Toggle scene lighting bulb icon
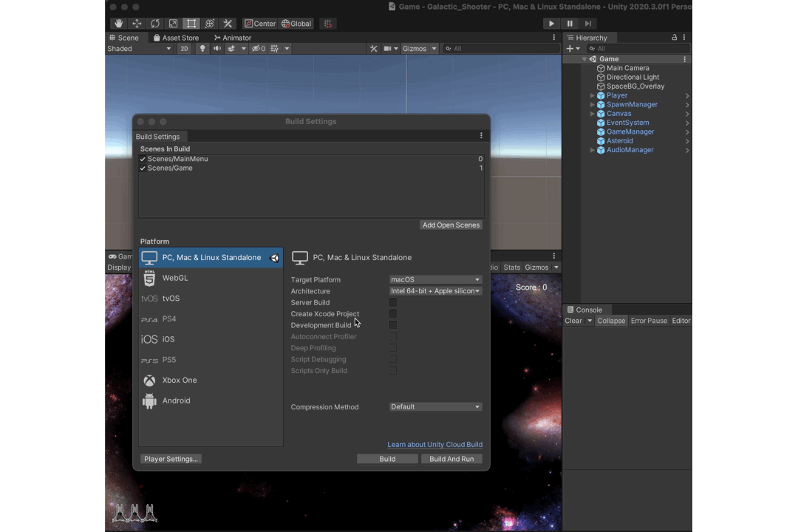Screen dimensions: 798x532 (x=202, y=48)
